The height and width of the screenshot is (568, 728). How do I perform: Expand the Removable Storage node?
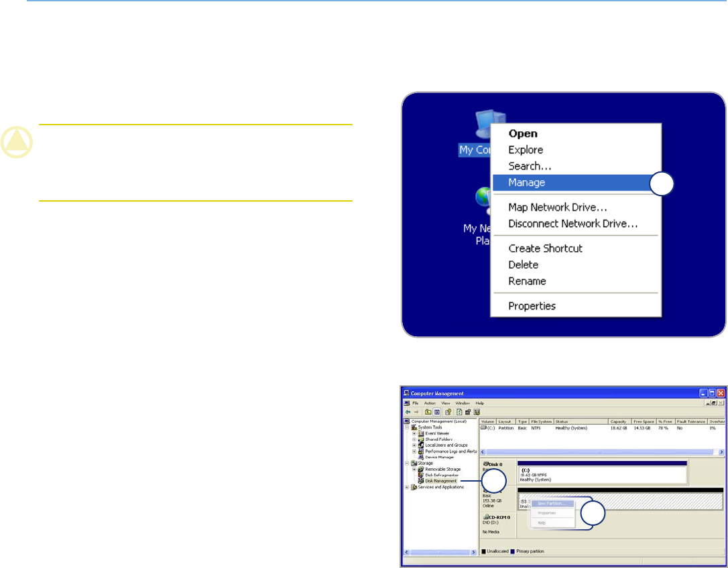pyautogui.click(x=414, y=469)
